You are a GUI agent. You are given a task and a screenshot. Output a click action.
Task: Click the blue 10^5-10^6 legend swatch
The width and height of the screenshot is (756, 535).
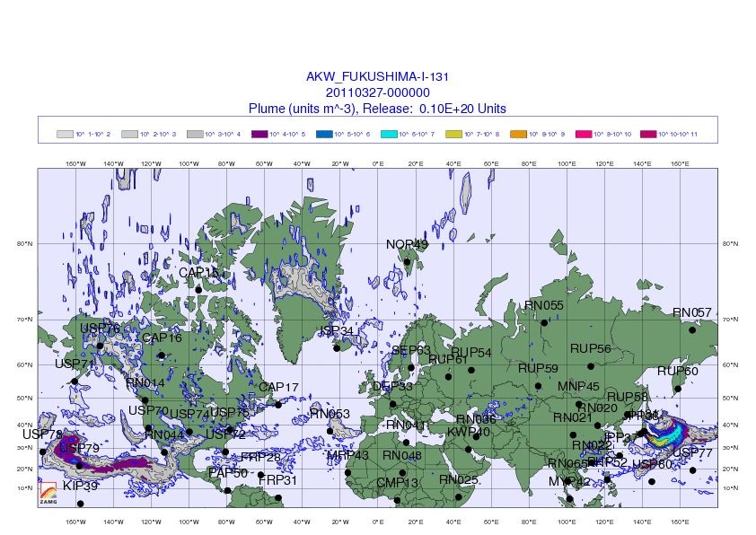click(x=324, y=134)
